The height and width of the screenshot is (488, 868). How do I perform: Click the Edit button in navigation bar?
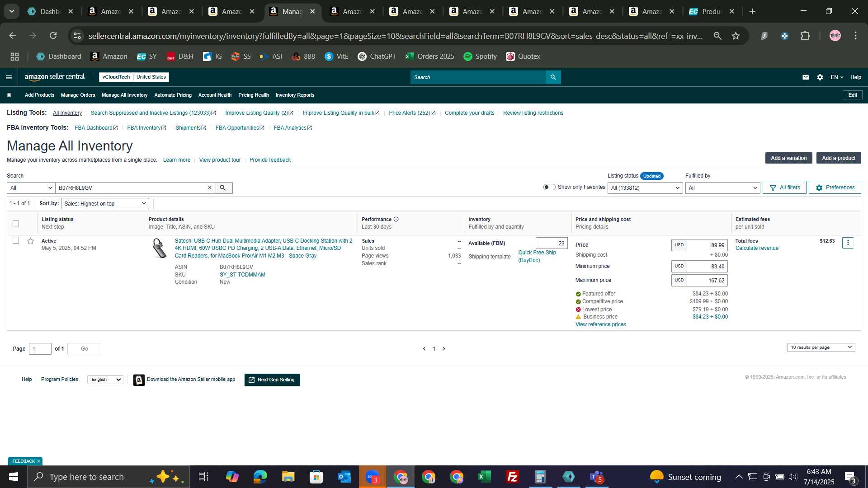[853, 95]
